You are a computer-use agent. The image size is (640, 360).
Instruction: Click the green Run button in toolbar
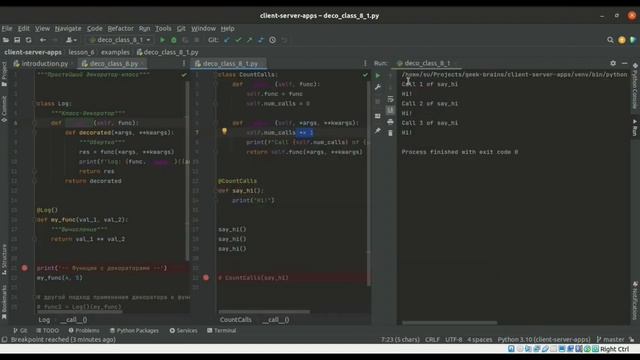click(162, 40)
